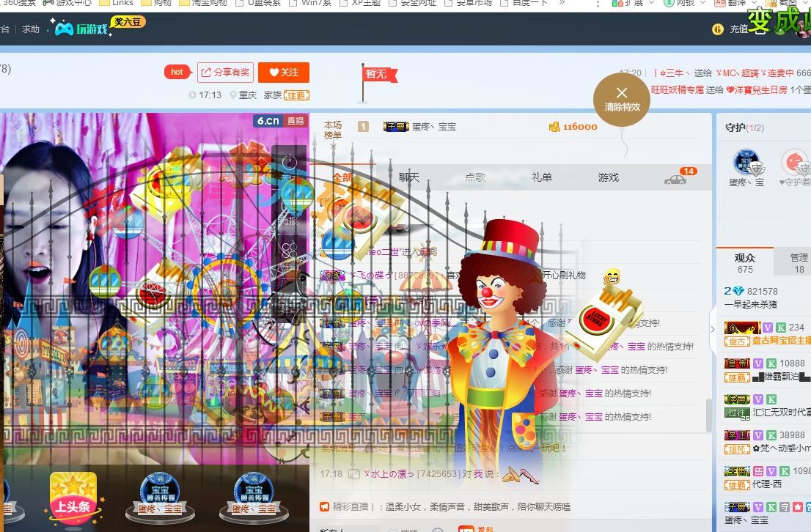This screenshot has height=532, width=811.
Task: Select the 观众 675 tab
Action: coord(745,262)
